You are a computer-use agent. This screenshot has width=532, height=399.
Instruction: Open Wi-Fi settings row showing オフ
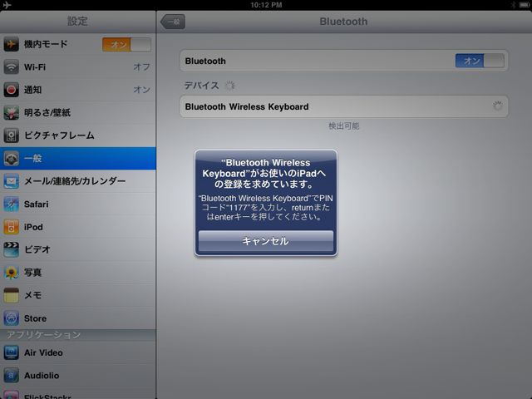(77, 67)
